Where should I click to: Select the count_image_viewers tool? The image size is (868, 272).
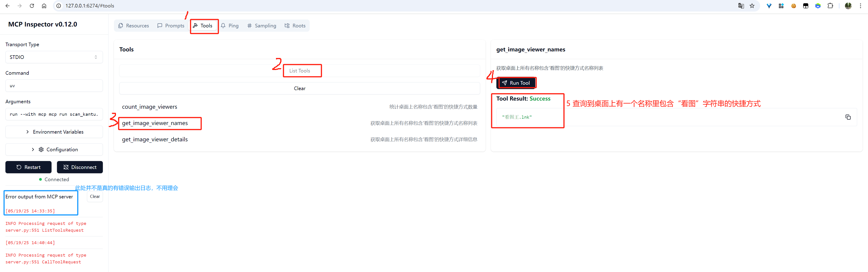pyautogui.click(x=150, y=107)
